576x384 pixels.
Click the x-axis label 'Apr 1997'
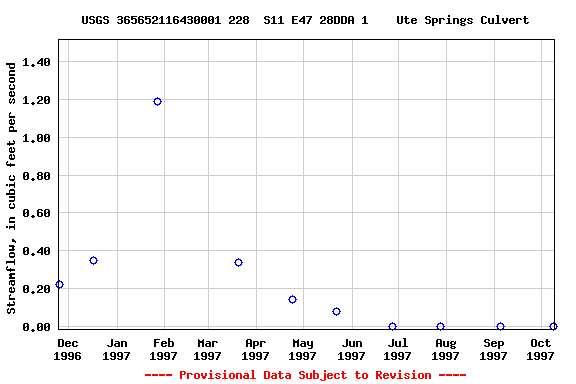pyautogui.click(x=255, y=349)
